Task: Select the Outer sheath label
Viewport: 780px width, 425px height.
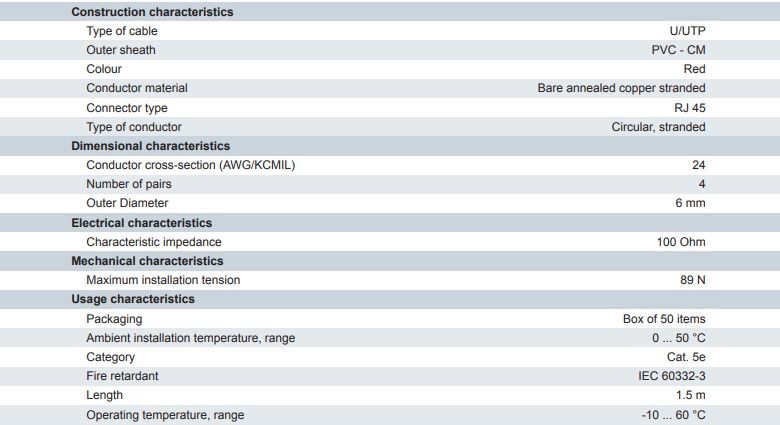Action: pos(121,50)
